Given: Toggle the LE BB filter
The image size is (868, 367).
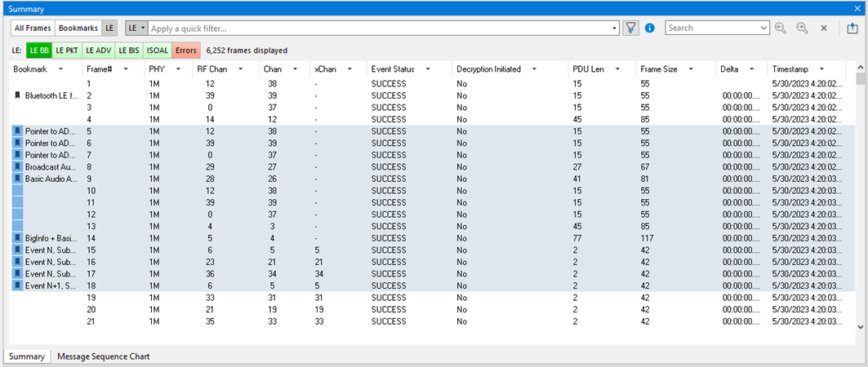Looking at the screenshot, I should click(x=40, y=51).
